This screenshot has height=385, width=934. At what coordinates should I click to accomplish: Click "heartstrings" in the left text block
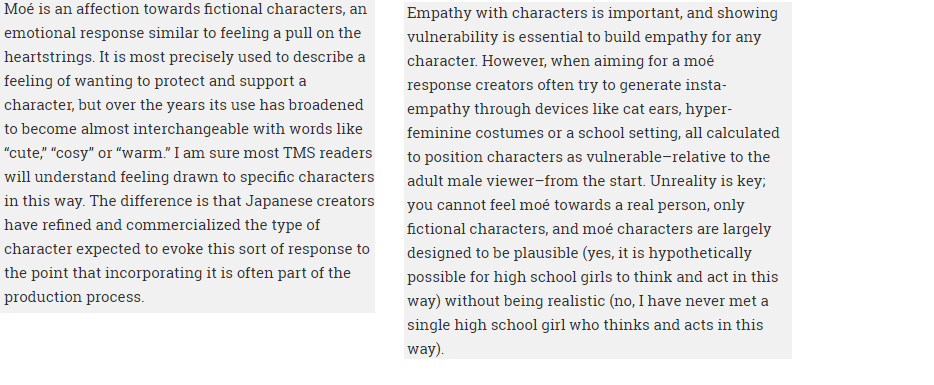coord(48,57)
